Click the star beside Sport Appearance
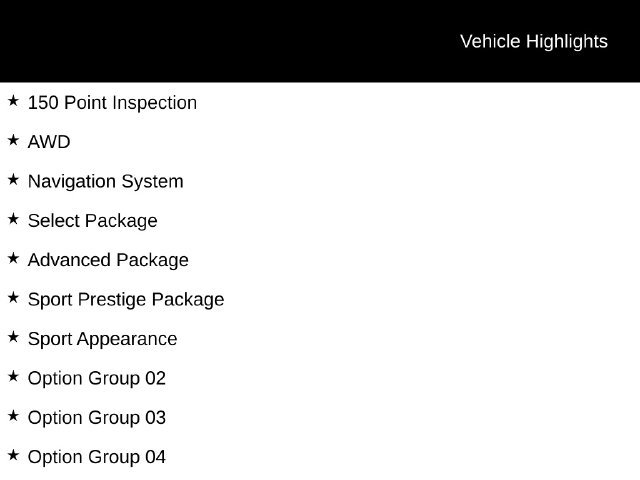This screenshot has height=480, width=640. (13, 337)
